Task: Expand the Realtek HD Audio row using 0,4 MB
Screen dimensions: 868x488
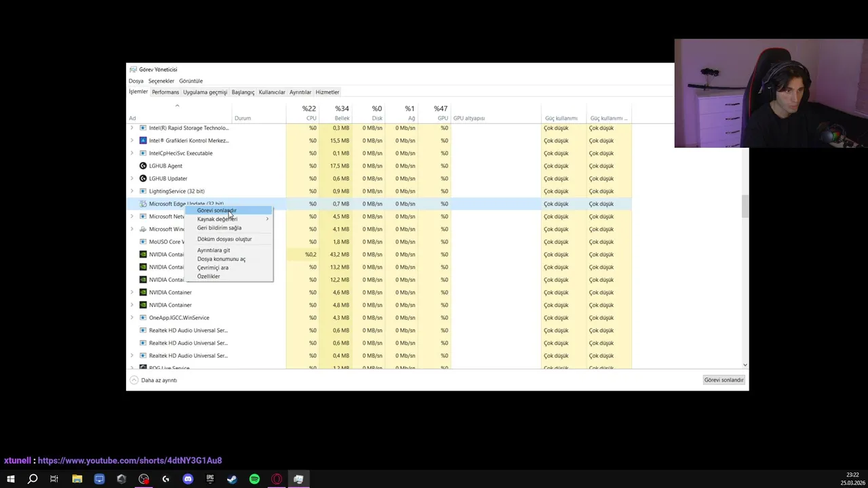Action: (132, 356)
